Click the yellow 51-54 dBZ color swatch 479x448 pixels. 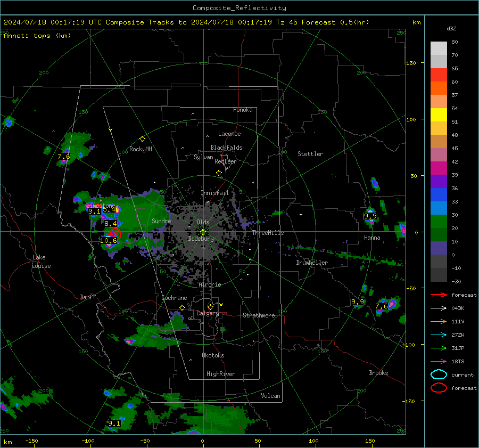[439, 115]
